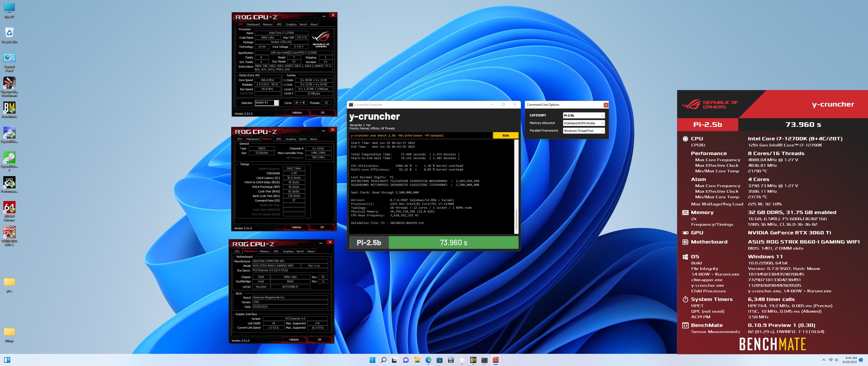Click the yellow RUN button in y-cruncher

505,136
